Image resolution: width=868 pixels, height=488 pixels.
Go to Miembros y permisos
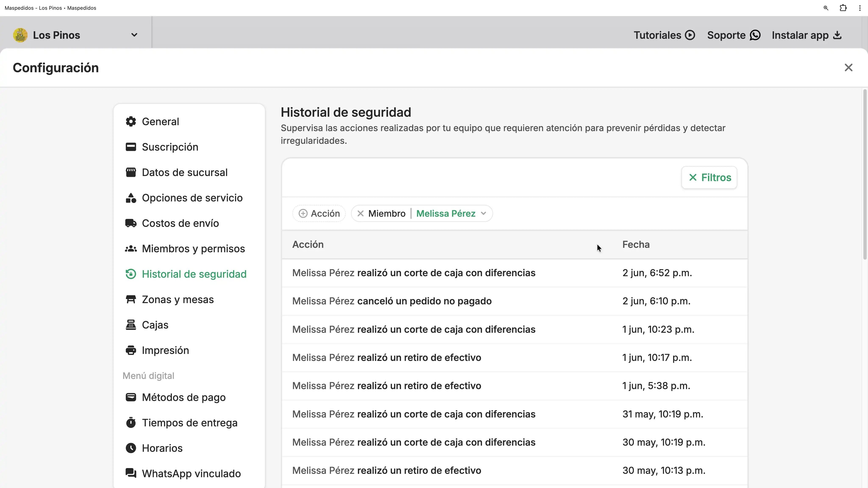189,248
